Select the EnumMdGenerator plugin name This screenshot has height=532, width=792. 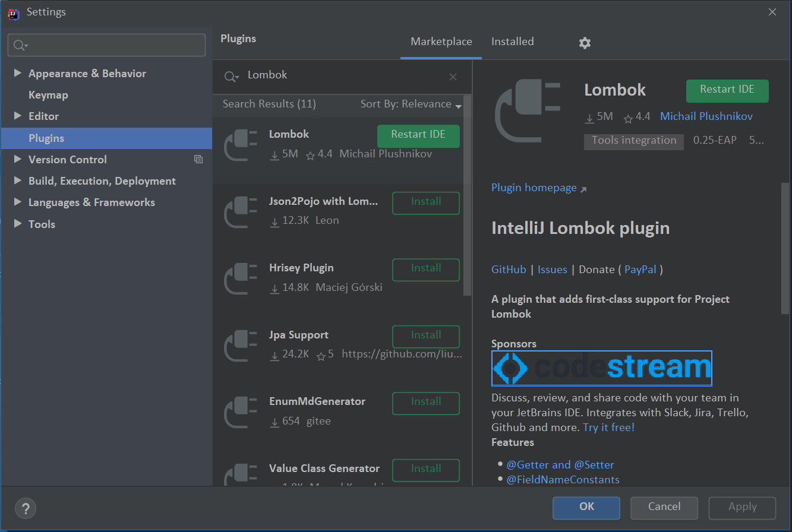317,401
